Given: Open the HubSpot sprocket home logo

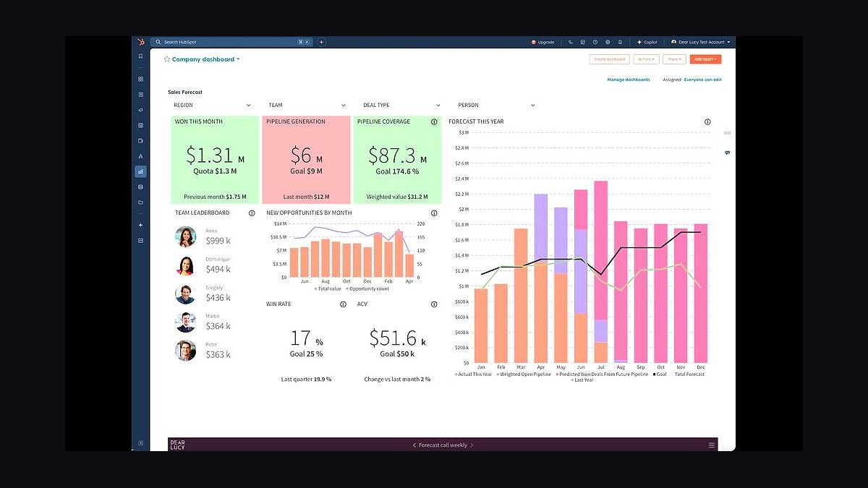Looking at the screenshot, I should pyautogui.click(x=140, y=42).
